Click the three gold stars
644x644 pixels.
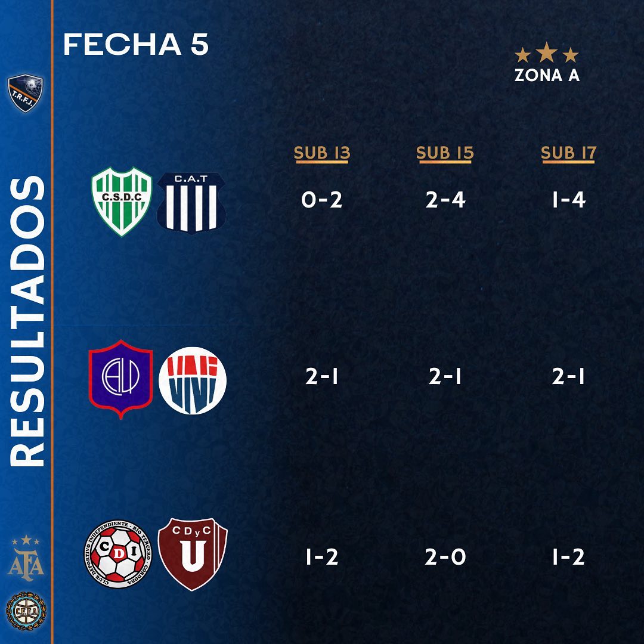547,55
